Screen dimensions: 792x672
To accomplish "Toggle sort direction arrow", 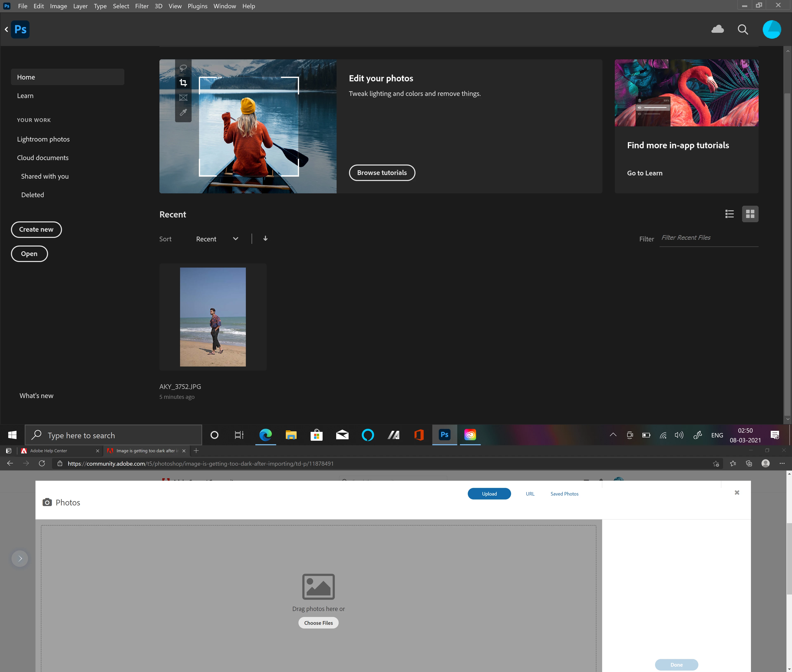I will (265, 238).
